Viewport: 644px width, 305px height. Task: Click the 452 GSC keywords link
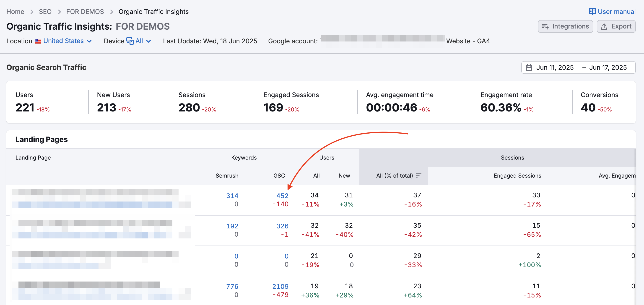pyautogui.click(x=282, y=196)
